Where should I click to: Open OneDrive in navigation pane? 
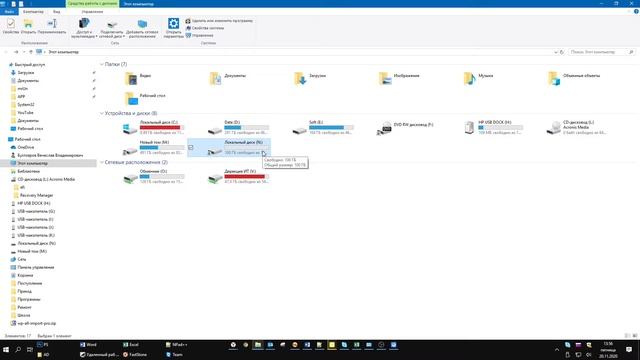click(25, 147)
